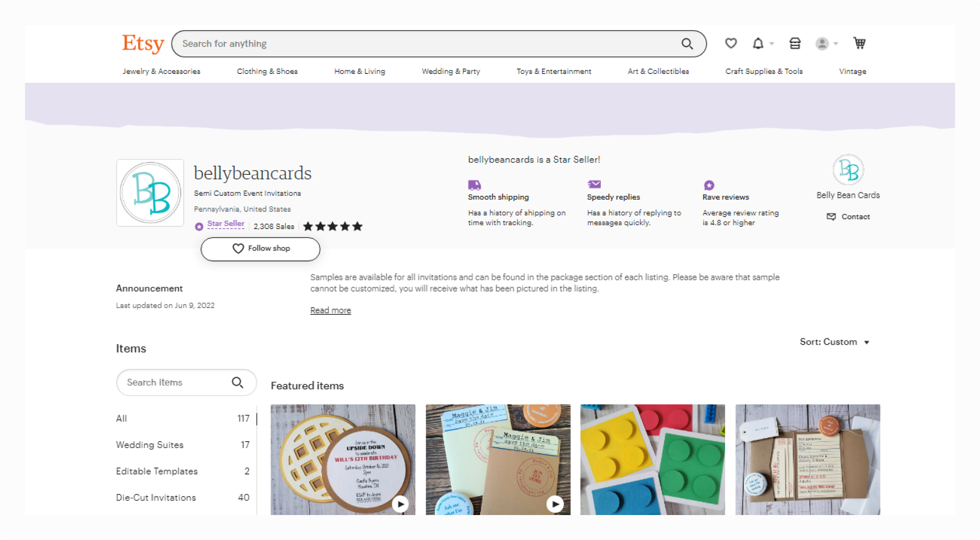The width and height of the screenshot is (980, 540).
Task: Open the shopping cart icon
Action: click(x=859, y=43)
